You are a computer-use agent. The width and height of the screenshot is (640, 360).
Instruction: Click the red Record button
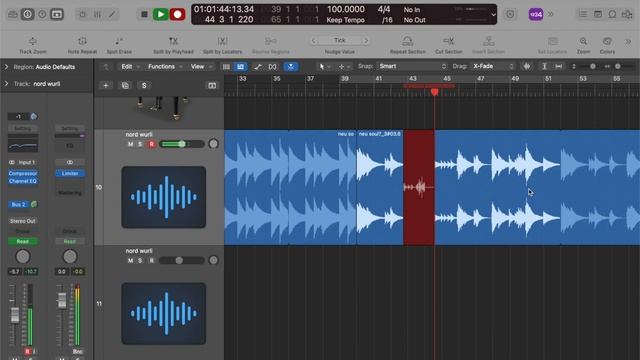[x=178, y=14]
